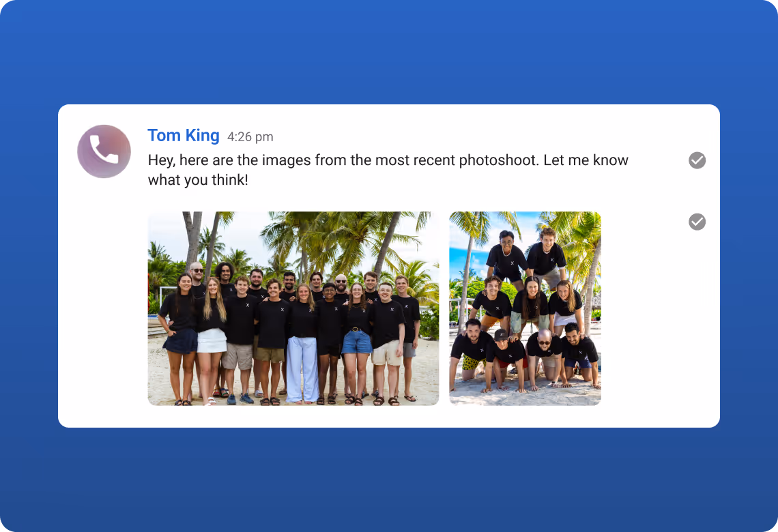Click the "what you think!" message line
778x532 pixels.
click(198, 180)
